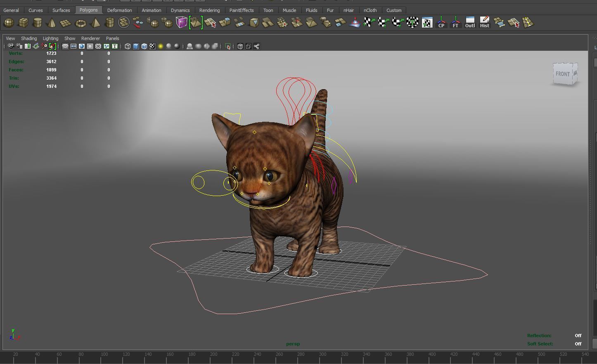The image size is (597, 364).
Task: Click the automatic mapping checker icon
Action: (x=412, y=23)
